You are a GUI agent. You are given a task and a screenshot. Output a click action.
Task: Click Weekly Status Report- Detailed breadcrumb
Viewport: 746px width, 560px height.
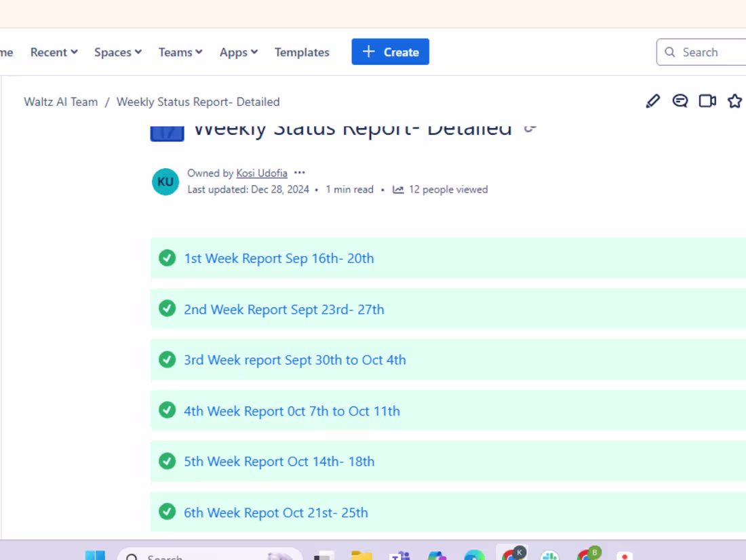(198, 102)
